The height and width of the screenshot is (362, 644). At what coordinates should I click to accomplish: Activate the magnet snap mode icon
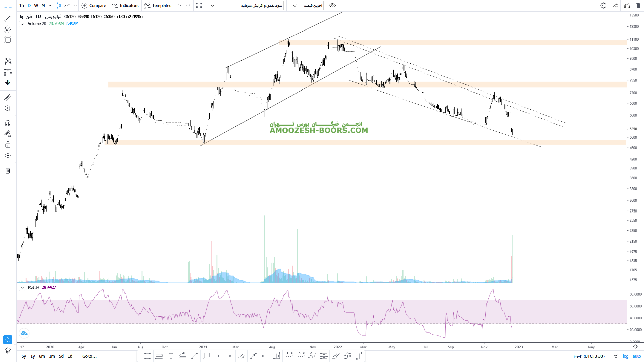coord(8,123)
